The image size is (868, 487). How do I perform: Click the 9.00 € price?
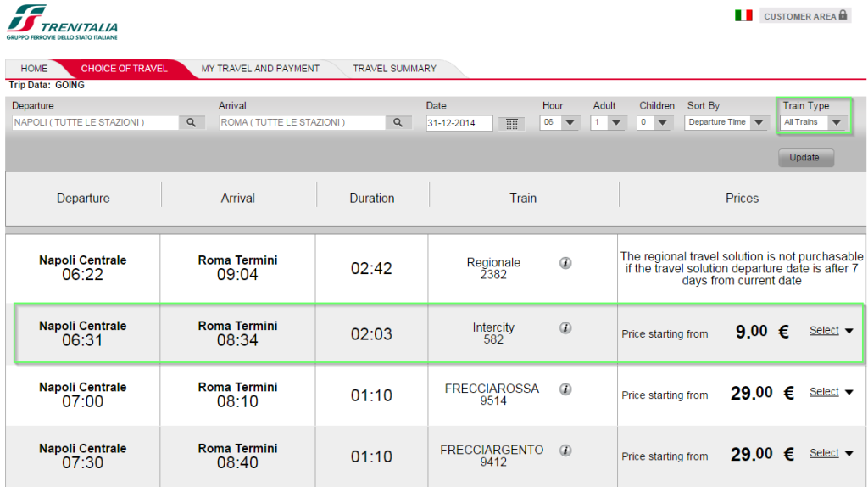[762, 332]
